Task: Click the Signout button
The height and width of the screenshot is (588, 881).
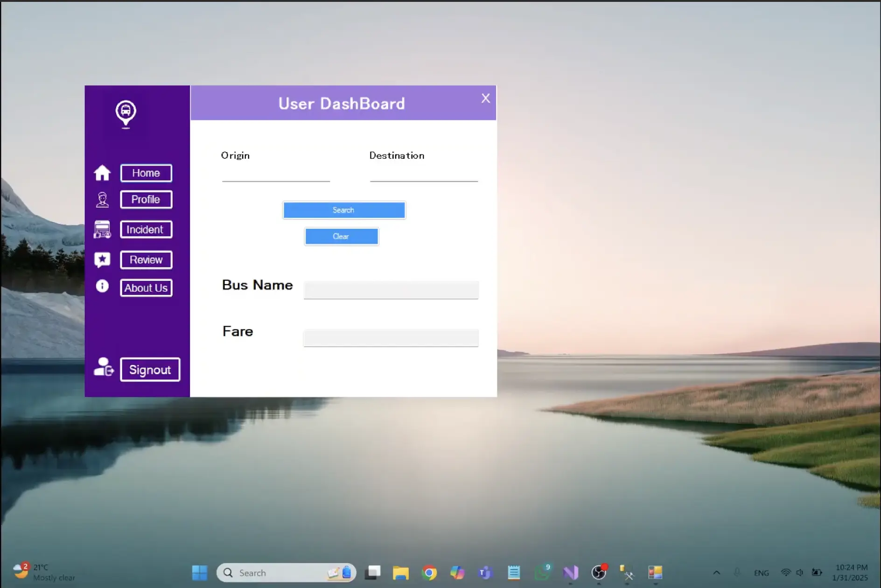Action: [x=150, y=370]
